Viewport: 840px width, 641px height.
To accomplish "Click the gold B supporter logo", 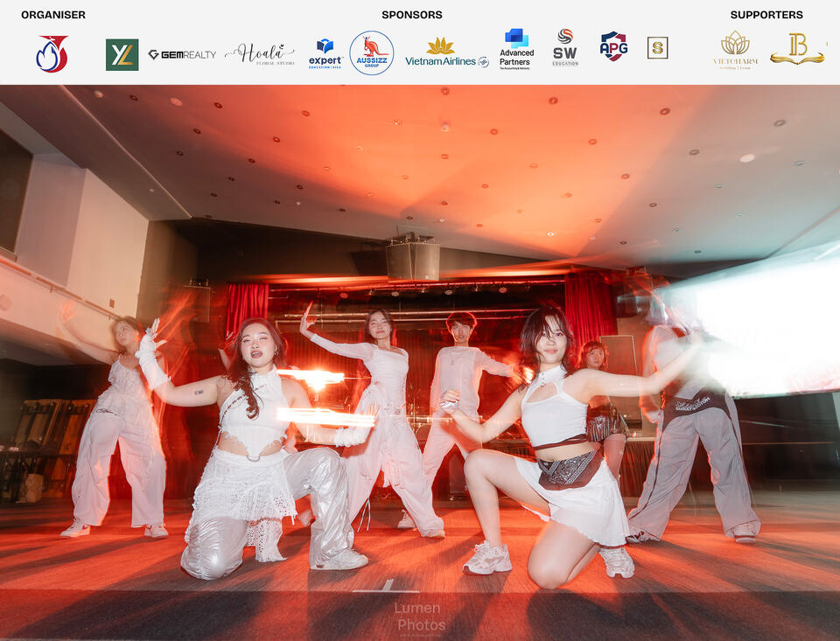I will (x=797, y=49).
